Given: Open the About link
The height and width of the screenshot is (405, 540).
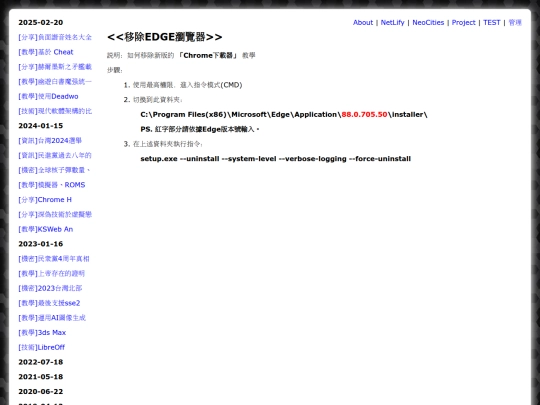Looking at the screenshot, I should tap(363, 22).
